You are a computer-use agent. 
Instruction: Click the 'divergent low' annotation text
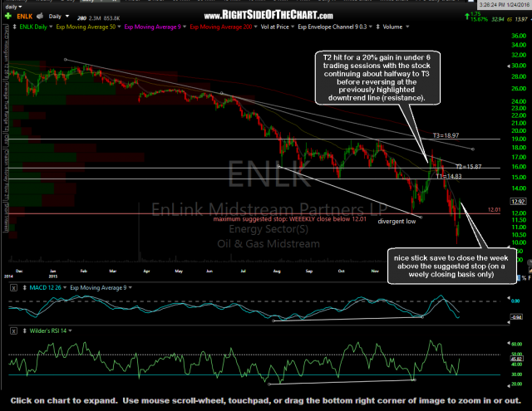[x=397, y=221]
